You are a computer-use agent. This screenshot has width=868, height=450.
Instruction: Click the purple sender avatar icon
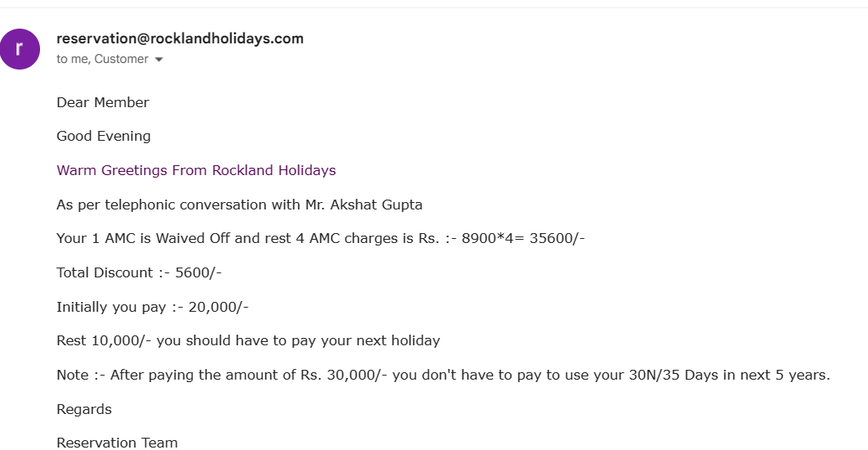click(20, 49)
